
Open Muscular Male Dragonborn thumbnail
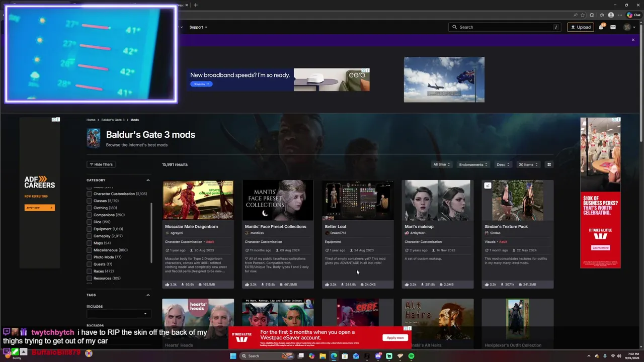tap(198, 200)
